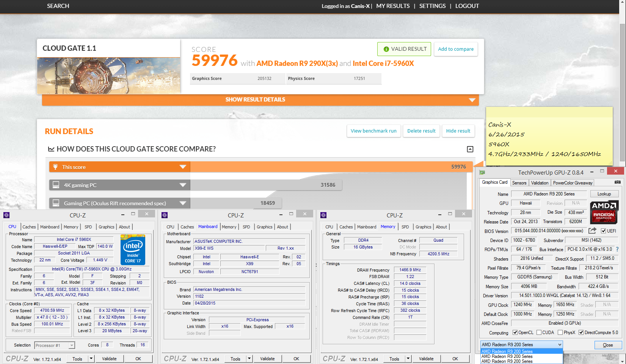Expand the 4K gaming PC dropdown arrow
The height and width of the screenshot is (364, 626).
(183, 185)
